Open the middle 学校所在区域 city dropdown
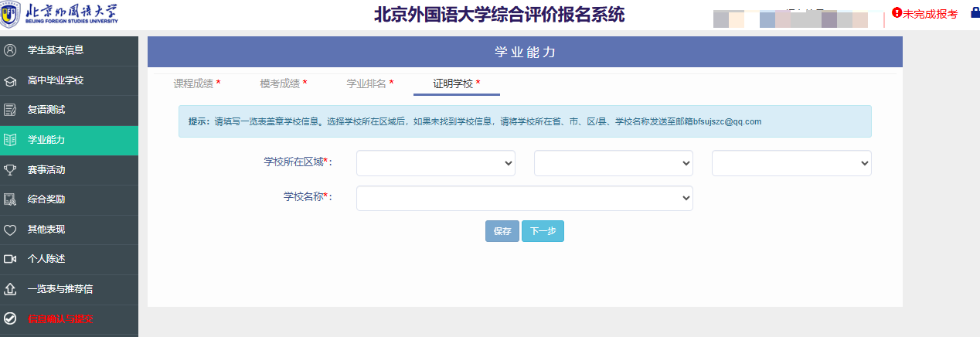Screen dimensions: 980x337 pos(613,163)
